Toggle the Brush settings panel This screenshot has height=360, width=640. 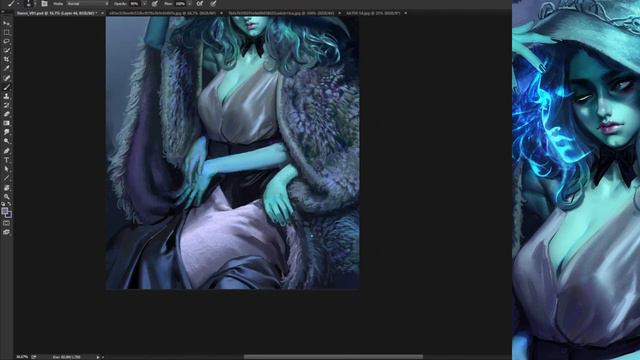(x=44, y=4)
